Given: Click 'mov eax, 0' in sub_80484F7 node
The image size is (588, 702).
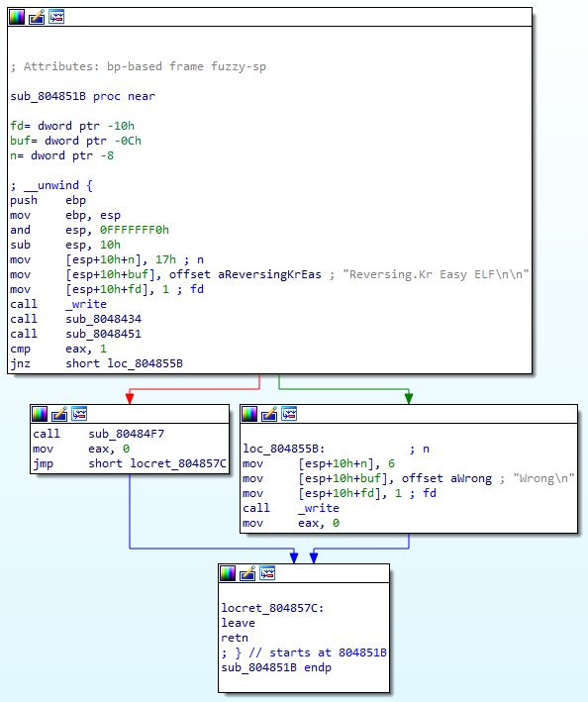Looking at the screenshot, I should (x=81, y=449).
